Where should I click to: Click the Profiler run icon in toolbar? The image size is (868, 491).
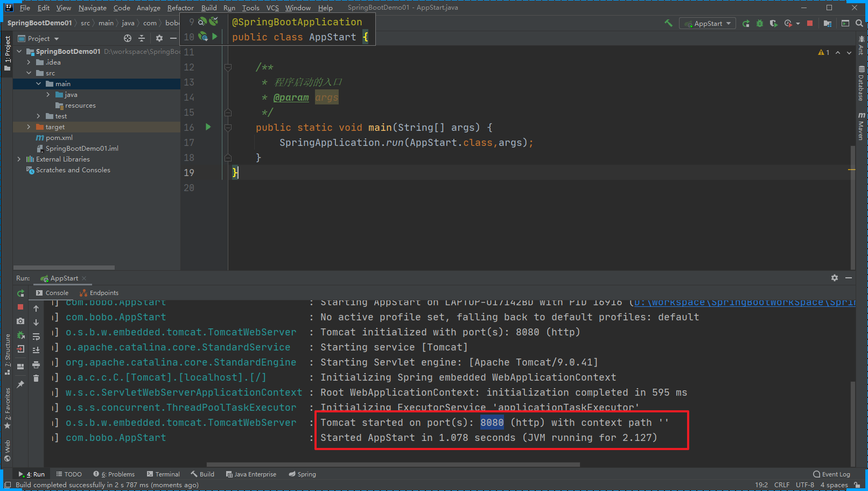click(x=788, y=23)
